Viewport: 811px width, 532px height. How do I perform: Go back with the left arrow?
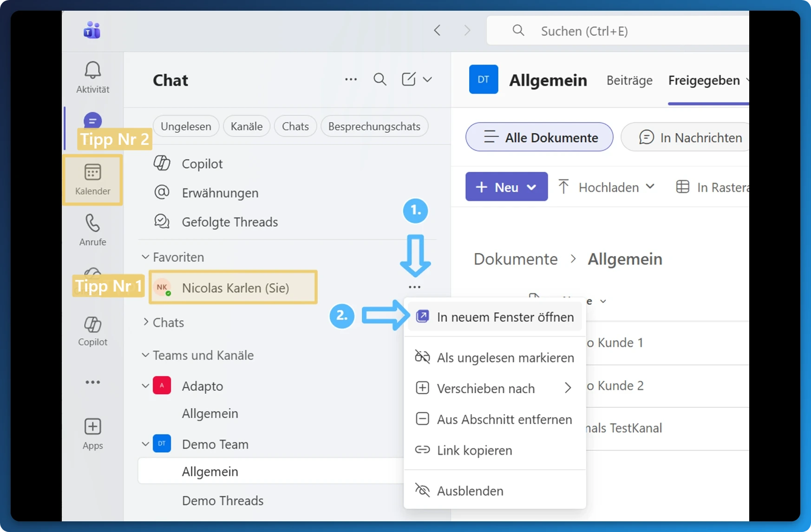(x=437, y=31)
